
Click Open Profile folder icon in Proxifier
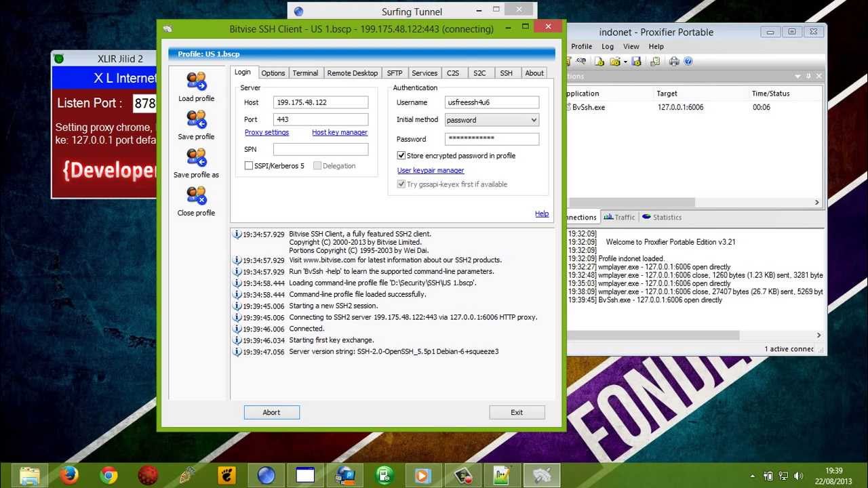[615, 61]
